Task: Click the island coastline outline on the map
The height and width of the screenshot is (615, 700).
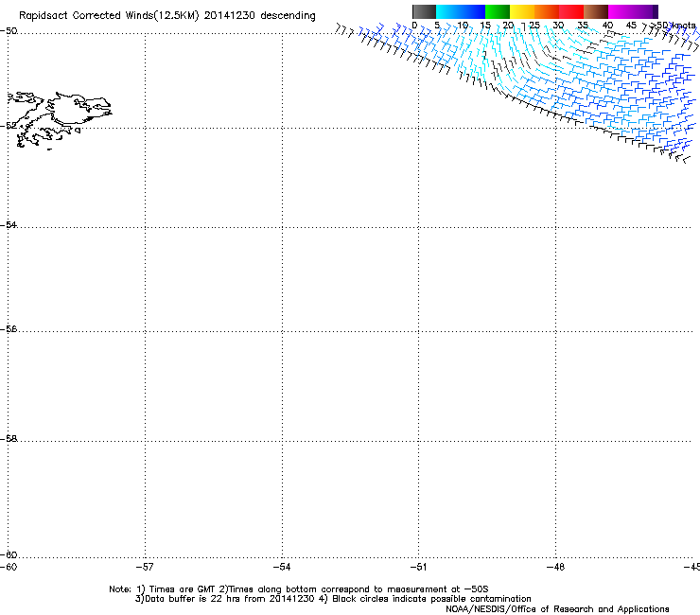Action: (58, 120)
